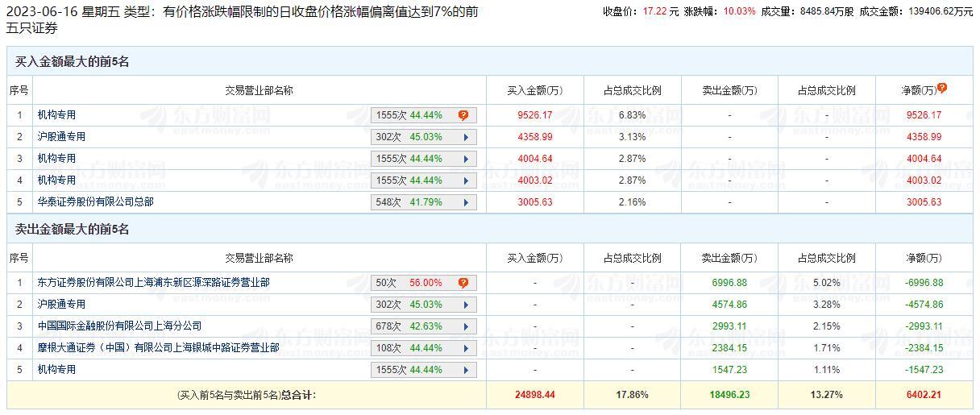This screenshot has width=980, height=415.
Task: Open 中国国际金融股份有限公司上海分公司 link
Action: click(x=119, y=326)
